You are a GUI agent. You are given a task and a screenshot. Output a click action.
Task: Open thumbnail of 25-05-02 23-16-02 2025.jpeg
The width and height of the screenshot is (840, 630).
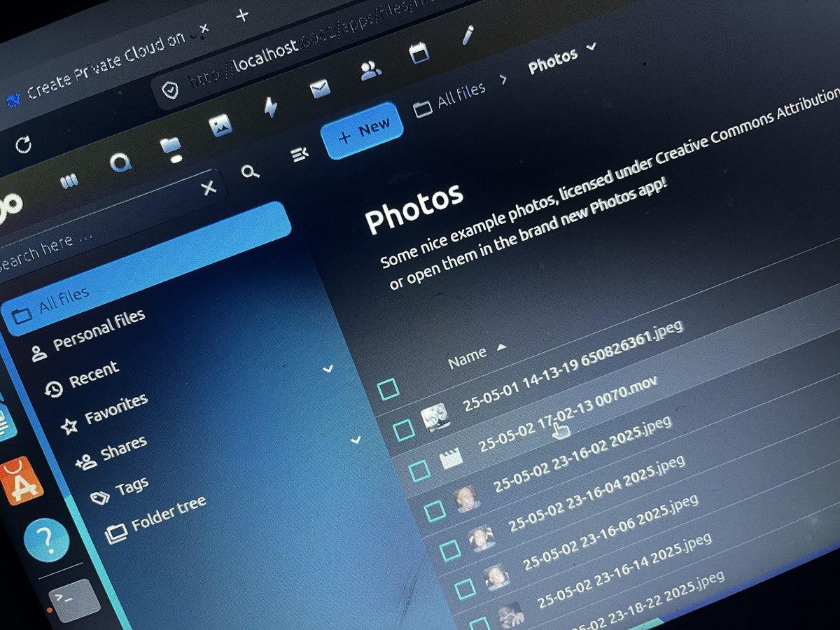click(466, 500)
